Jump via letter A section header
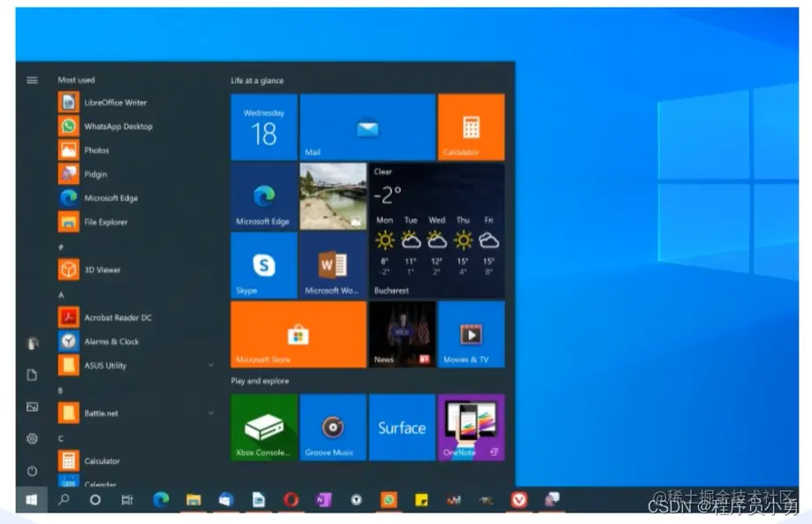 61,294
